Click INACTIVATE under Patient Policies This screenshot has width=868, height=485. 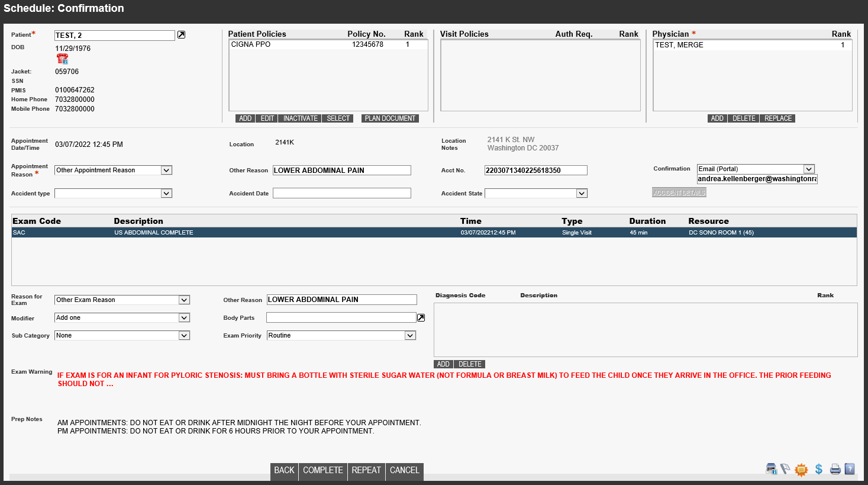pos(301,118)
